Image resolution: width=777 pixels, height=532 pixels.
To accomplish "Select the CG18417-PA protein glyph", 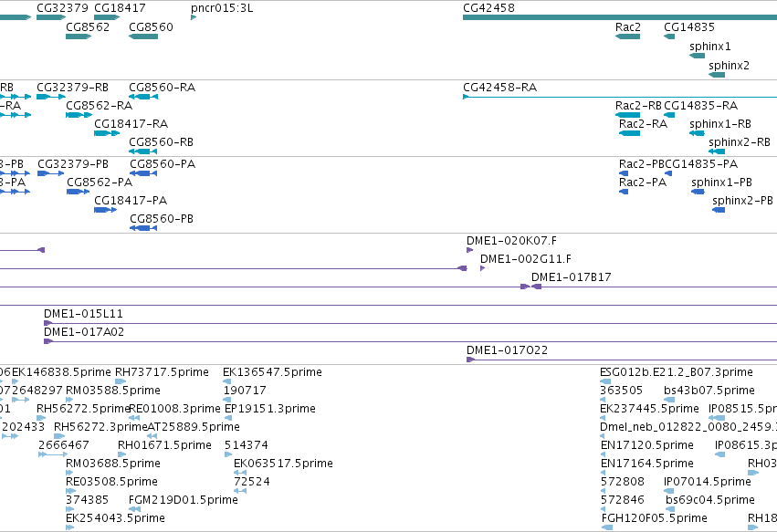I will [106, 210].
